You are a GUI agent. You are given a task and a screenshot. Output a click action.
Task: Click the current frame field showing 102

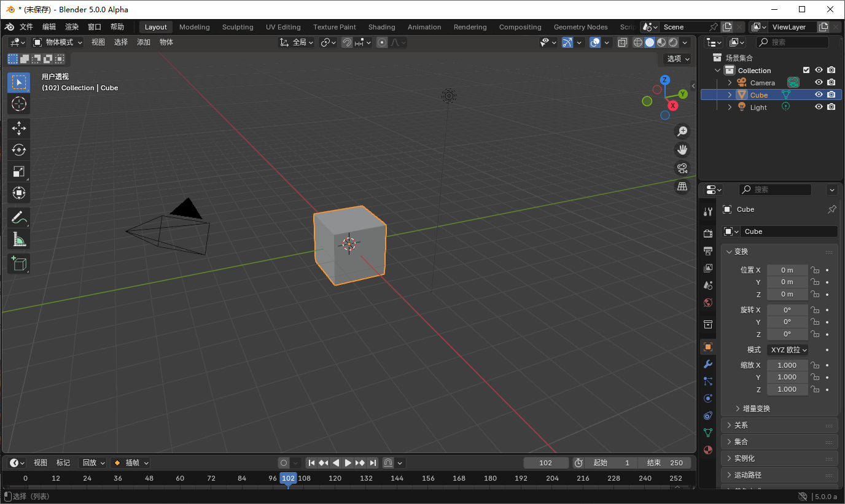coord(546,463)
